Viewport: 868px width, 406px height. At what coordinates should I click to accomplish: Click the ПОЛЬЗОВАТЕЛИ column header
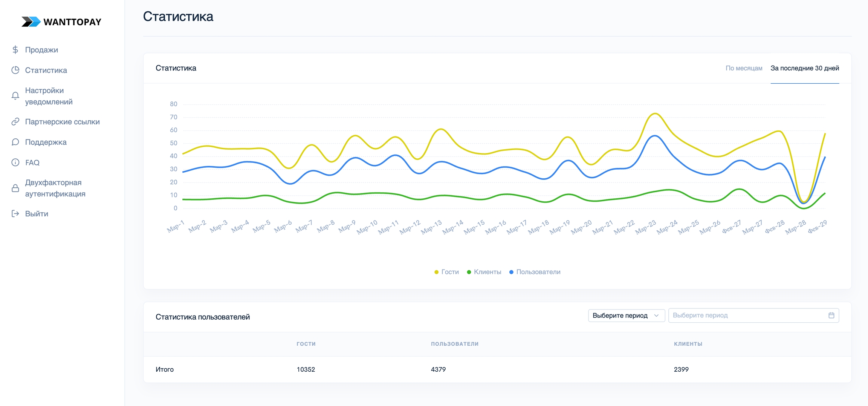click(x=454, y=344)
